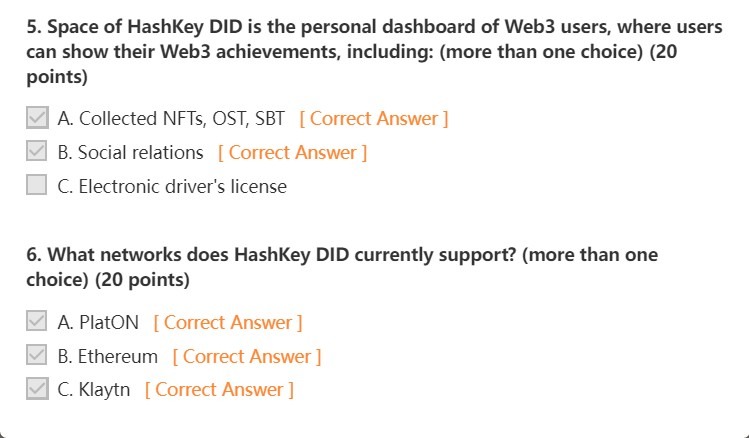Uncheck the B. Ethereum checkbox

pos(37,356)
